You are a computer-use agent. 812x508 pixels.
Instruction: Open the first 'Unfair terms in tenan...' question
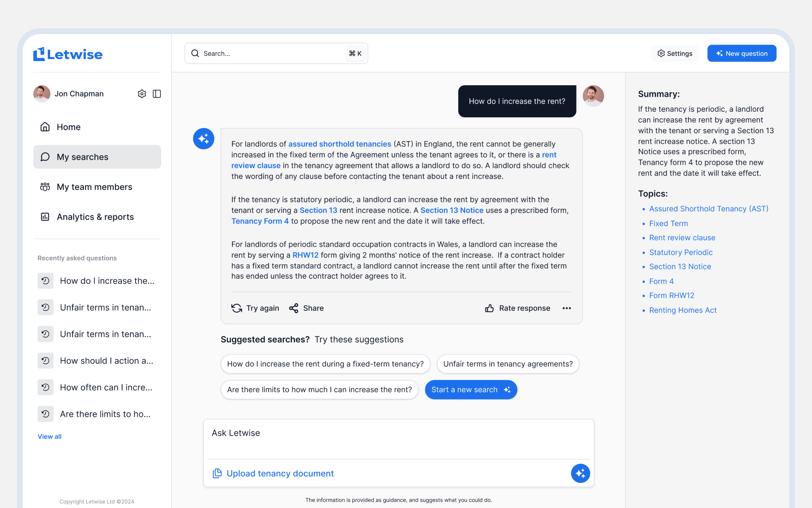pyautogui.click(x=106, y=307)
